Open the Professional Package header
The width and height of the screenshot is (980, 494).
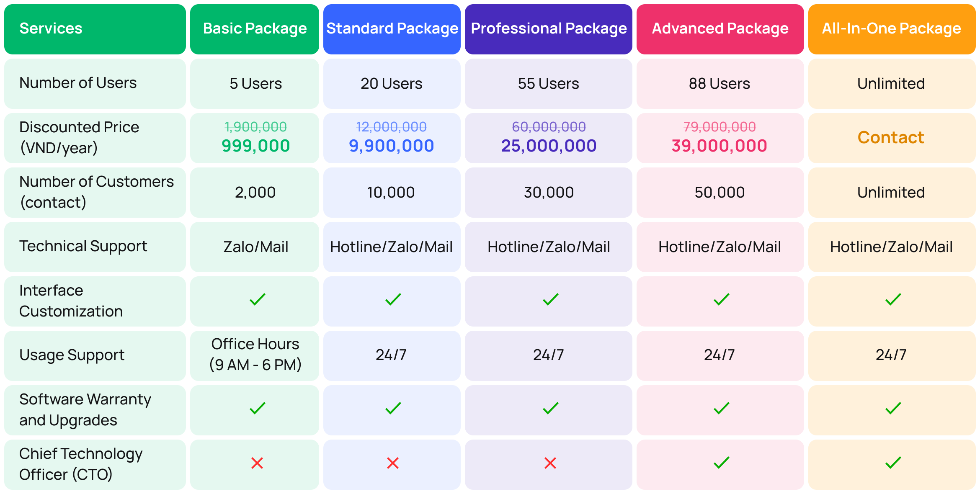coord(549,29)
